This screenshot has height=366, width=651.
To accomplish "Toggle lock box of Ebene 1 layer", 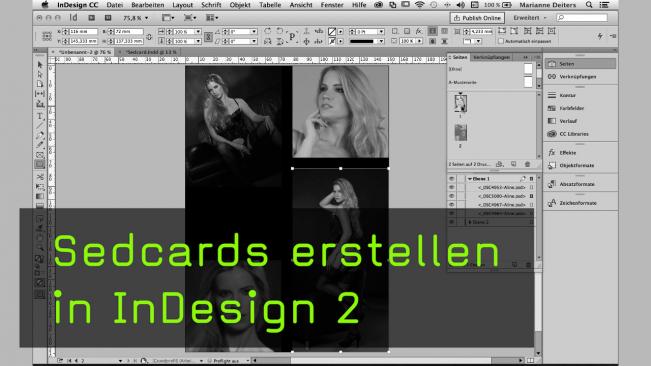I will pos(461,178).
